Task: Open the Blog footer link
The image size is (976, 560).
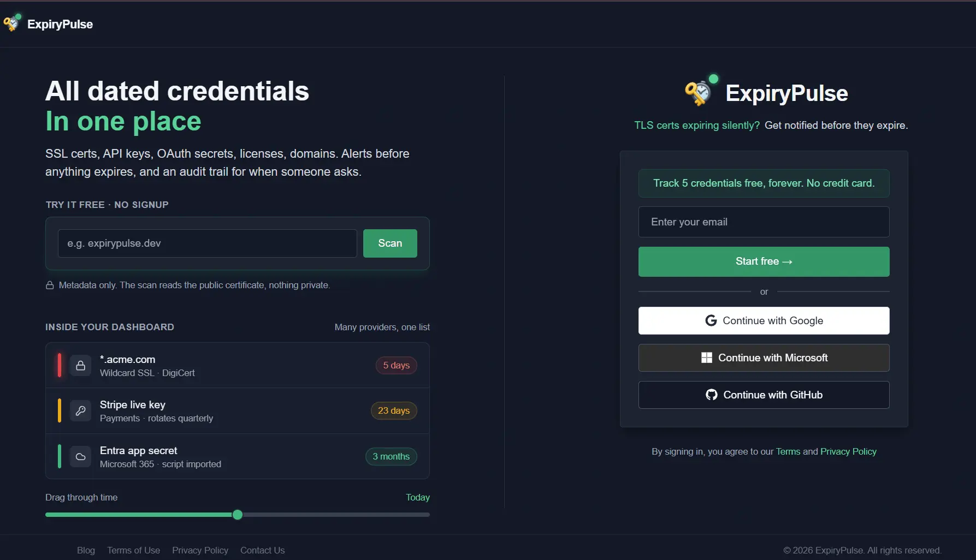Action: (x=86, y=550)
